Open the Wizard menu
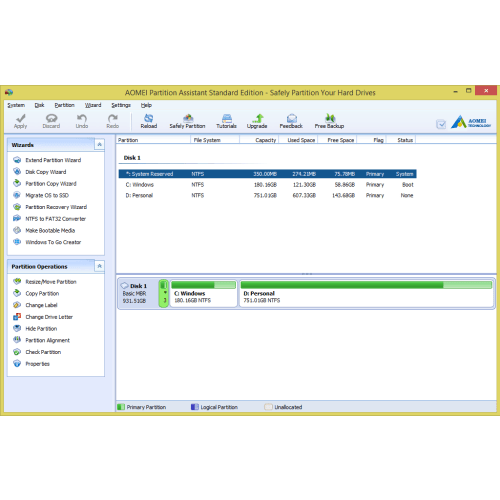Viewport: 500px width, 500px height. pyautogui.click(x=93, y=105)
